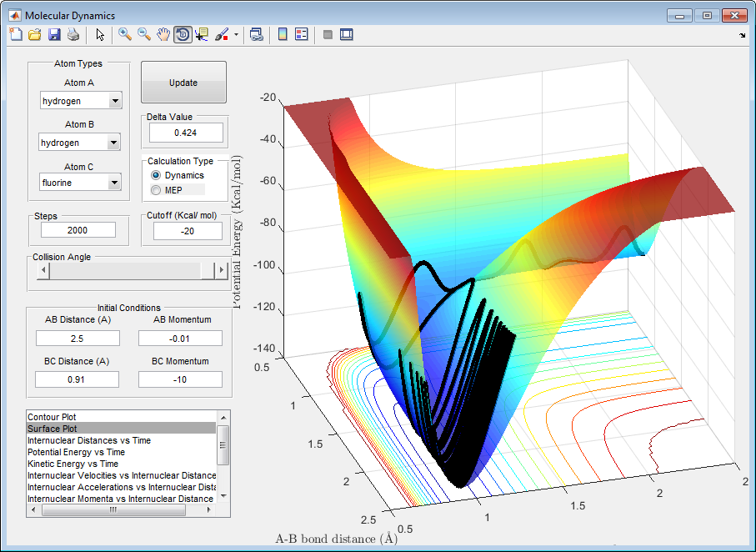Insert a colorbar from the toolbar
This screenshot has width=756, height=552.
(283, 34)
